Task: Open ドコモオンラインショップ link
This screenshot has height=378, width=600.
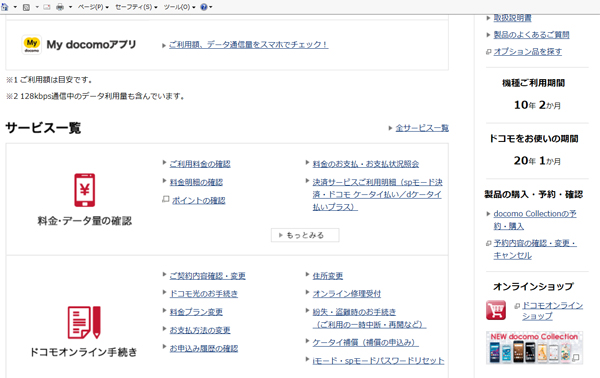Action: [x=553, y=311]
